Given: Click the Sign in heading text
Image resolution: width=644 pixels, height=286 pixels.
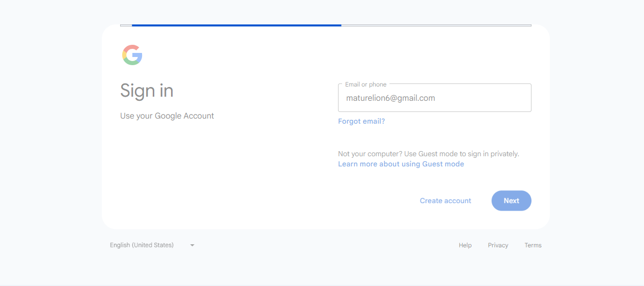Looking at the screenshot, I should tap(147, 91).
